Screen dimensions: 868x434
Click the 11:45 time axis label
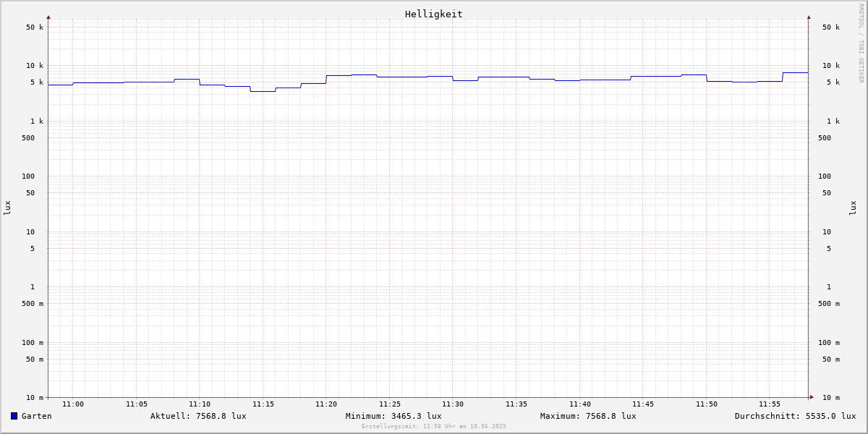(643, 404)
